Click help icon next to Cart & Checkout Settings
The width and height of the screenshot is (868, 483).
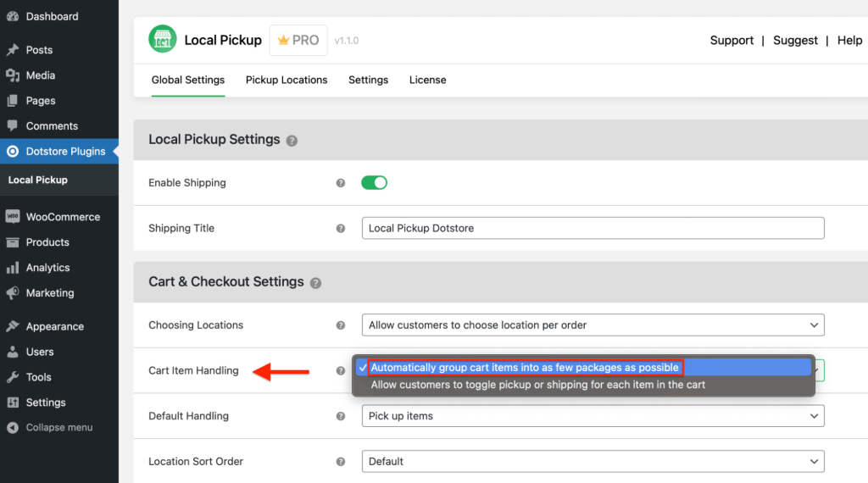[315, 283]
